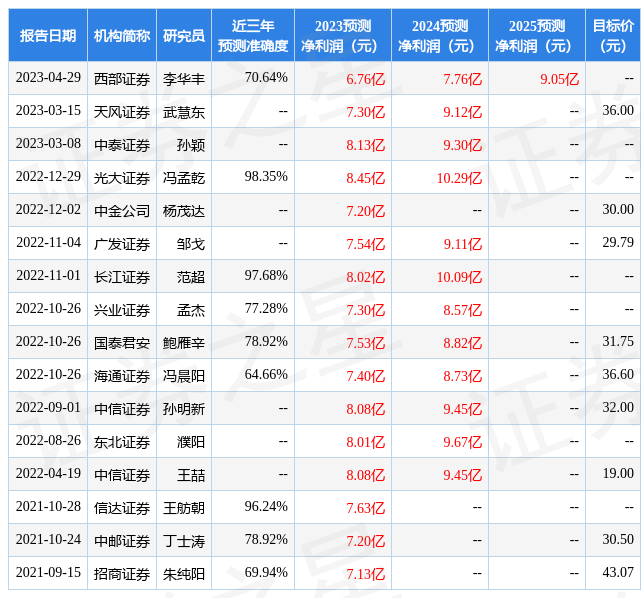Select the 国泰君安 institution cell
The width and height of the screenshot is (641, 598).
pyautogui.click(x=122, y=343)
